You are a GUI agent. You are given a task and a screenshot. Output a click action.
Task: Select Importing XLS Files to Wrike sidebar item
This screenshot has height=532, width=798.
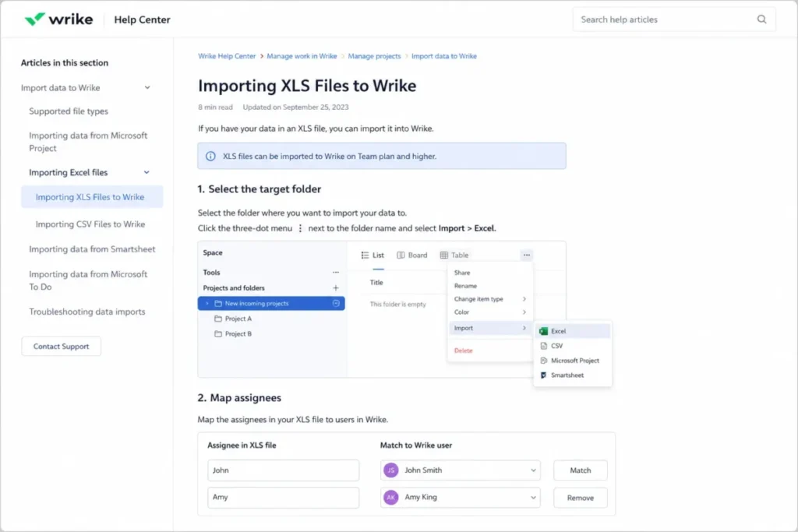click(92, 197)
